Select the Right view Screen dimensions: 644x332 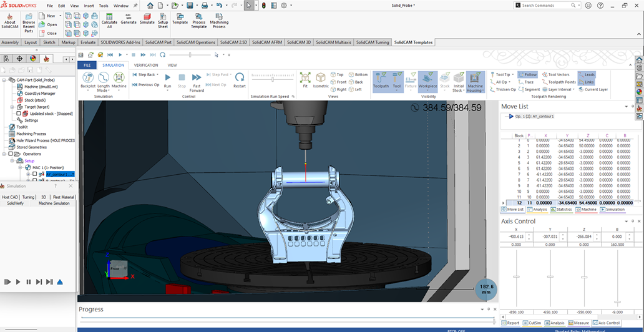[338, 89]
